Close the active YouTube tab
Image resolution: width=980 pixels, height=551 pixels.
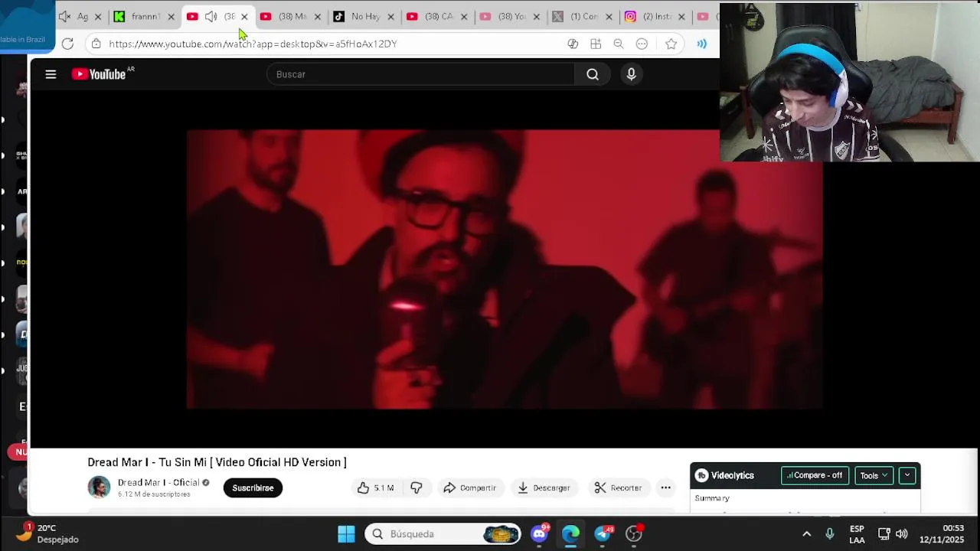(x=244, y=16)
